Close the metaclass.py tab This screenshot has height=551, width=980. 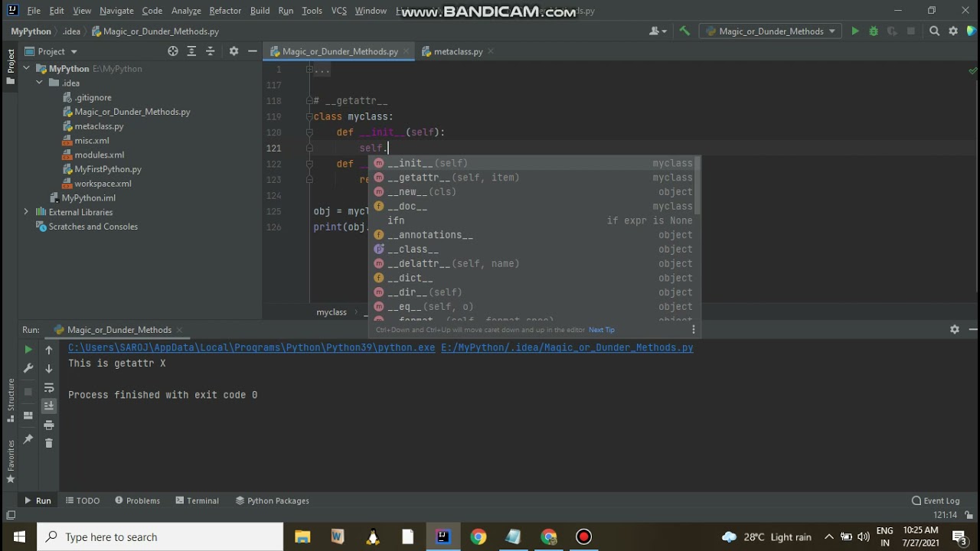[x=491, y=51]
